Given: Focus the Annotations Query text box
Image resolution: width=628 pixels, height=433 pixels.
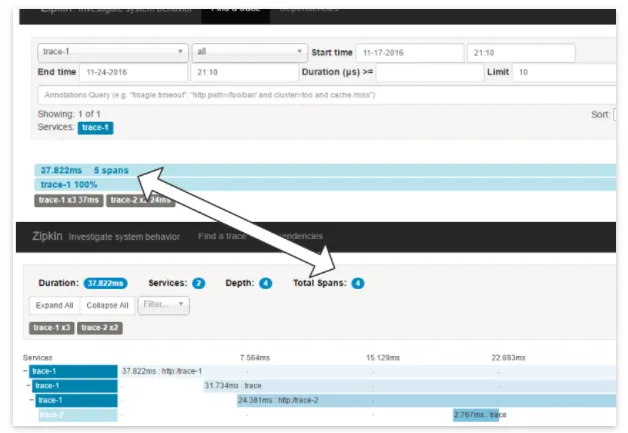Looking at the screenshot, I should 326,95.
